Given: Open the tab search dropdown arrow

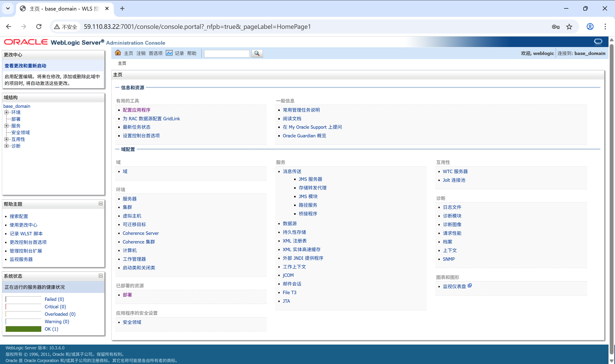Looking at the screenshot, I should (x=8, y=9).
